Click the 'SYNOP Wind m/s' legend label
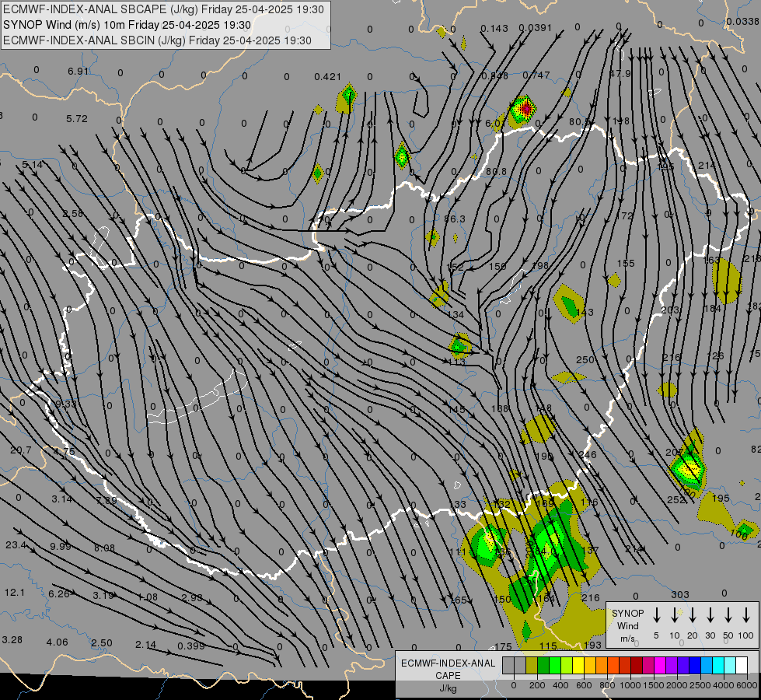The height and width of the screenshot is (700, 761). click(627, 625)
